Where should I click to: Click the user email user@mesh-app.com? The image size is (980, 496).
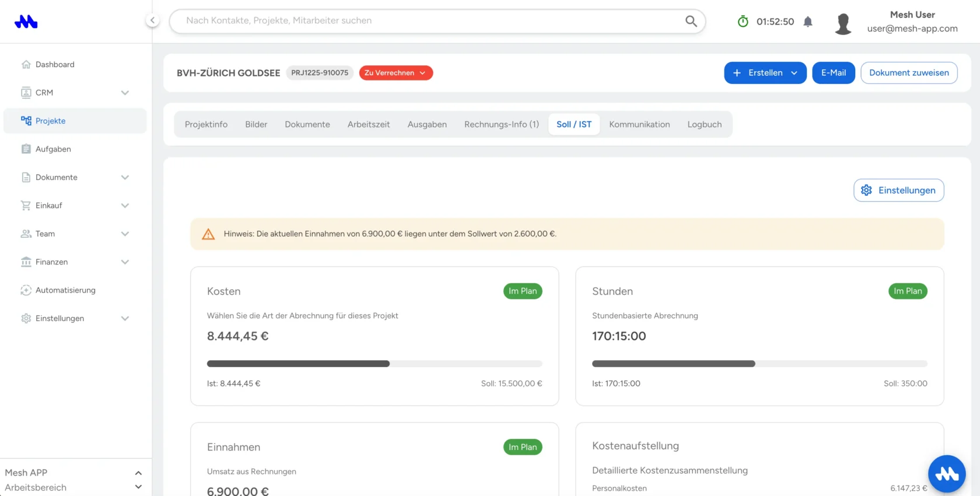[x=912, y=29]
